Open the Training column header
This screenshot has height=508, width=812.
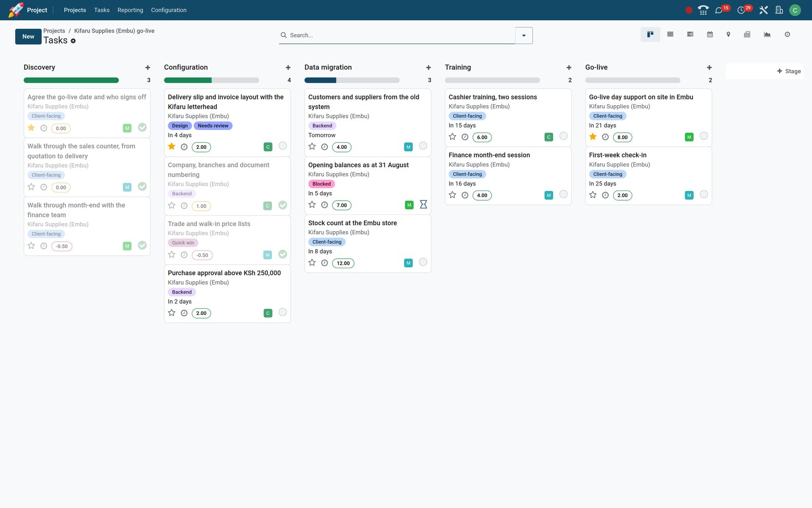(458, 68)
